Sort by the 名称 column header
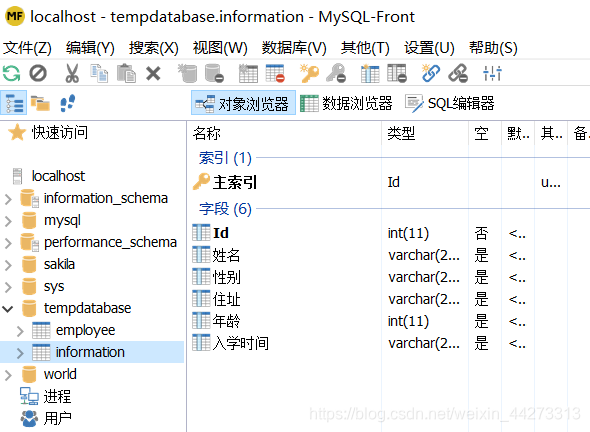Screen dimensions: 590x432 click(284, 133)
